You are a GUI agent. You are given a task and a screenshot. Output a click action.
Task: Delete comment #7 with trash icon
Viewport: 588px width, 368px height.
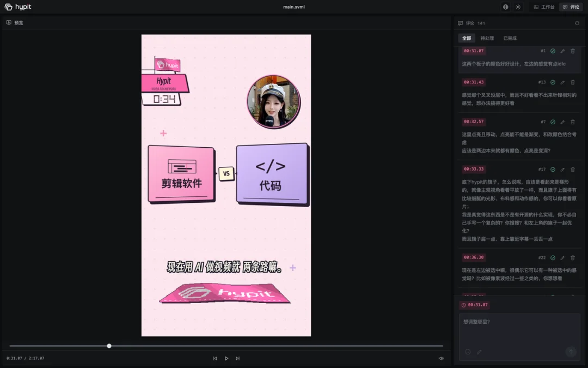click(573, 122)
